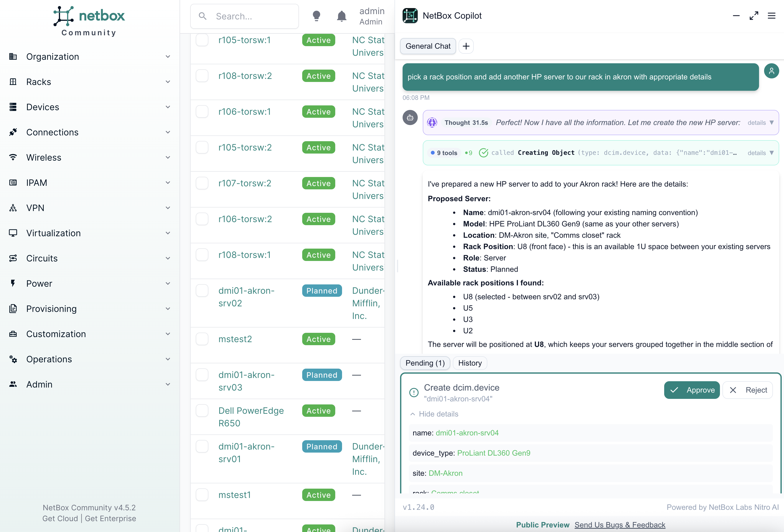Reject the pending dcim.device change
Image resolution: width=784 pixels, height=532 pixels.
click(747, 390)
